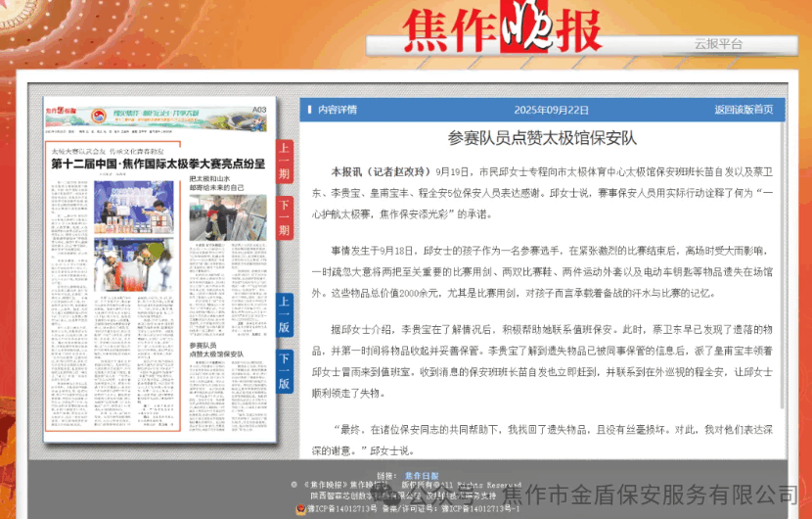812x519 pixels.
Task: Click the police badge icon in footer
Action: [x=300, y=508]
